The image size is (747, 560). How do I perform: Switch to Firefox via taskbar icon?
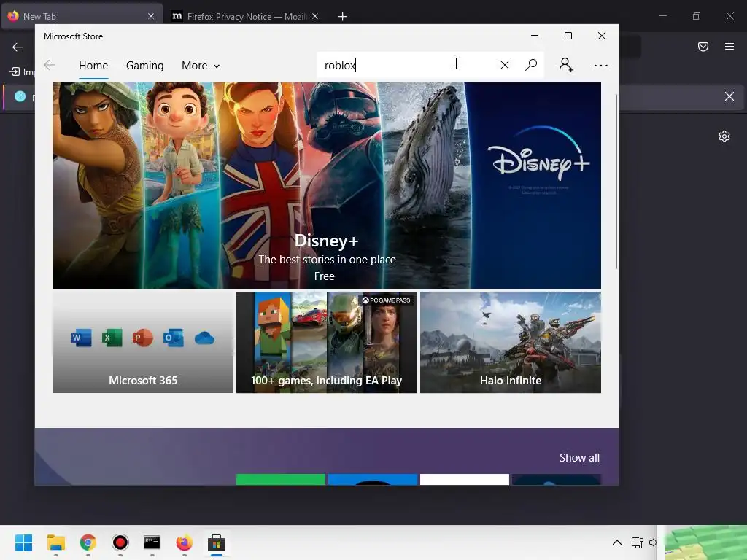point(185,542)
